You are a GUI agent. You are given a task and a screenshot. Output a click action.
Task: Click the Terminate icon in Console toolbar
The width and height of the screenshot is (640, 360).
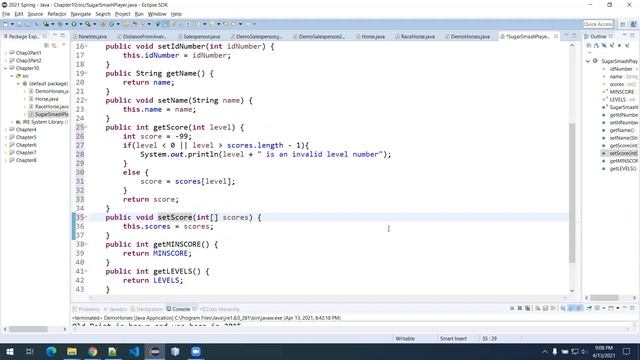(512, 308)
